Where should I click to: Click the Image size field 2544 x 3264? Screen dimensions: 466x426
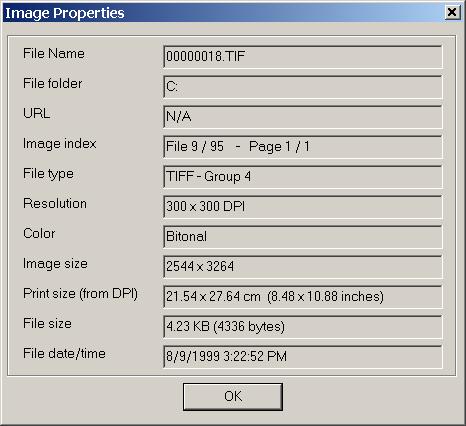(303, 267)
